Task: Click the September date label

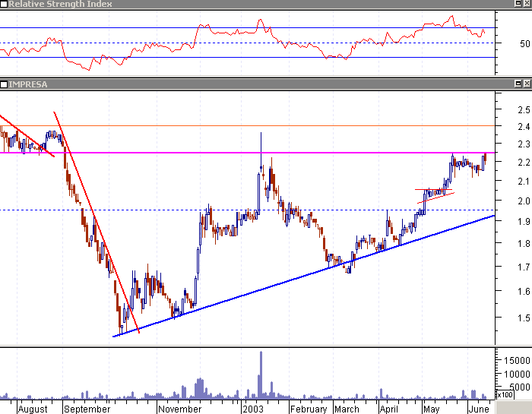Action: [87, 409]
